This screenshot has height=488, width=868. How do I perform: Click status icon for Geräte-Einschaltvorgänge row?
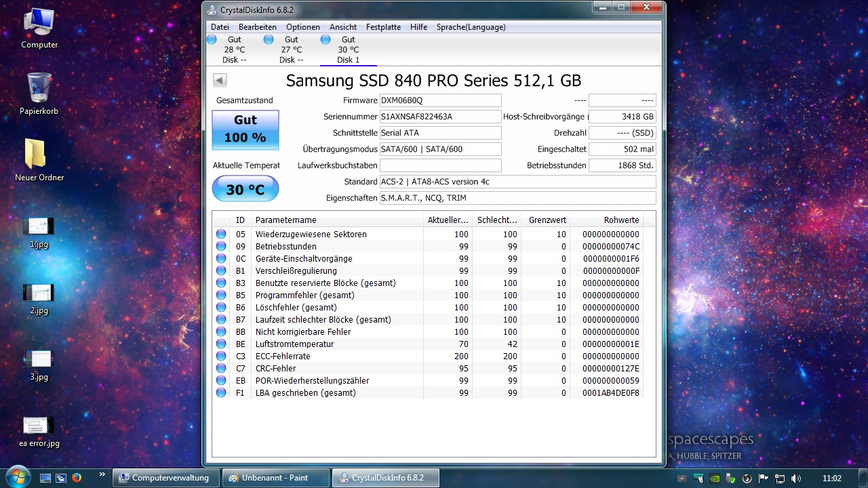221,258
